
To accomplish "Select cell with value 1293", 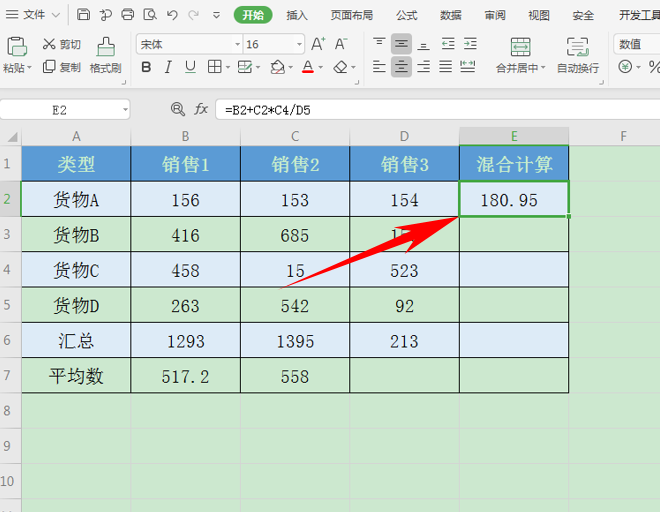I will [x=185, y=341].
